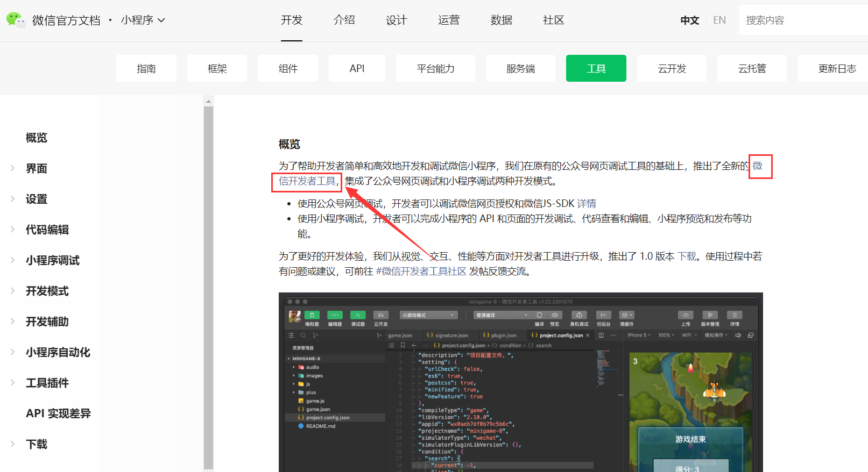Click the sidebar vertical scrollbar track
Viewport: 868px width, 472px height.
(208, 288)
